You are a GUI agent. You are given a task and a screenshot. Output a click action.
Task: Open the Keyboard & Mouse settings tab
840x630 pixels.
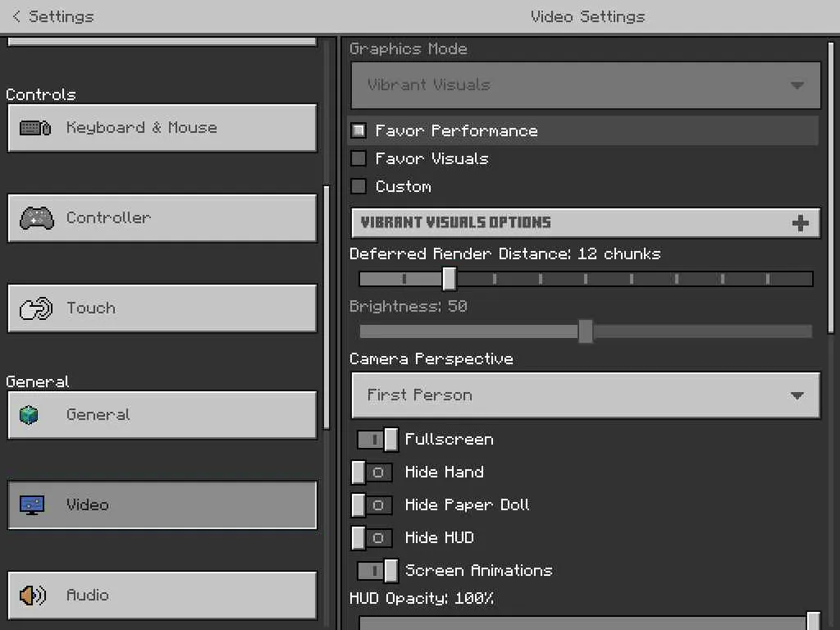tap(162, 128)
